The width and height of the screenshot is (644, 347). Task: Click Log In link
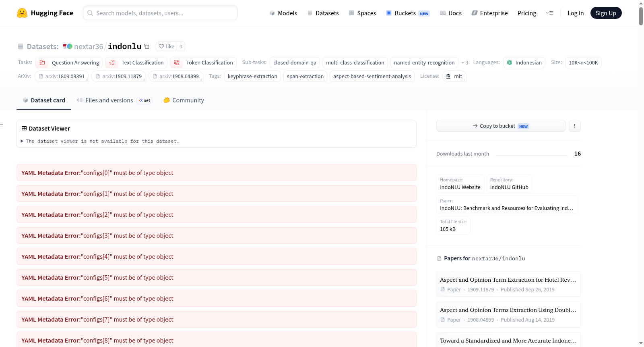(x=576, y=13)
